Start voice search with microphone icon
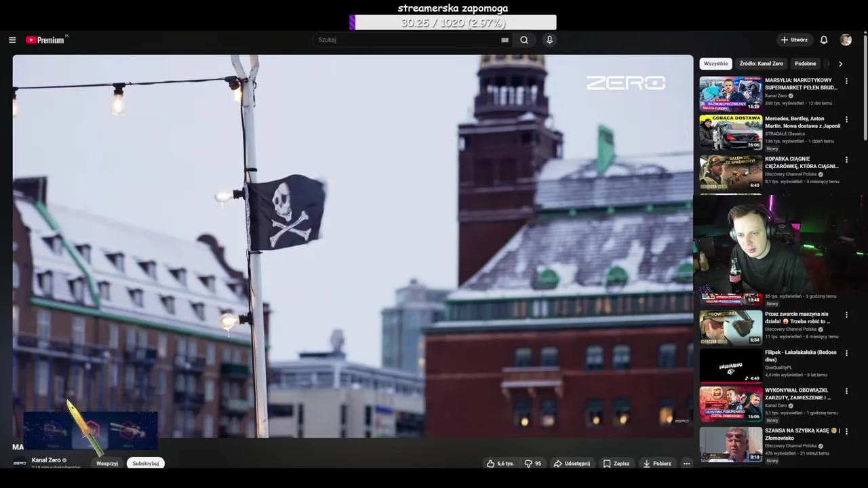 pyautogui.click(x=549, y=40)
